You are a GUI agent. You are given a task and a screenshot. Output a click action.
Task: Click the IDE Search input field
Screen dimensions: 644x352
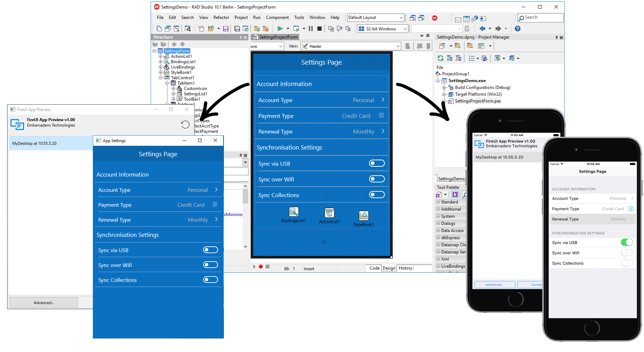click(540, 17)
